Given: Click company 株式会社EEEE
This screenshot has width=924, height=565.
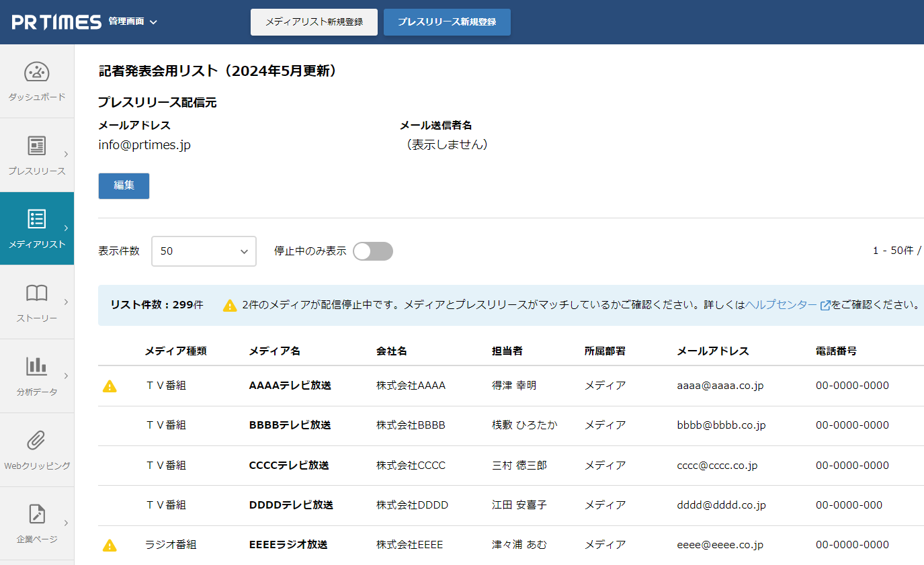Looking at the screenshot, I should [410, 545].
